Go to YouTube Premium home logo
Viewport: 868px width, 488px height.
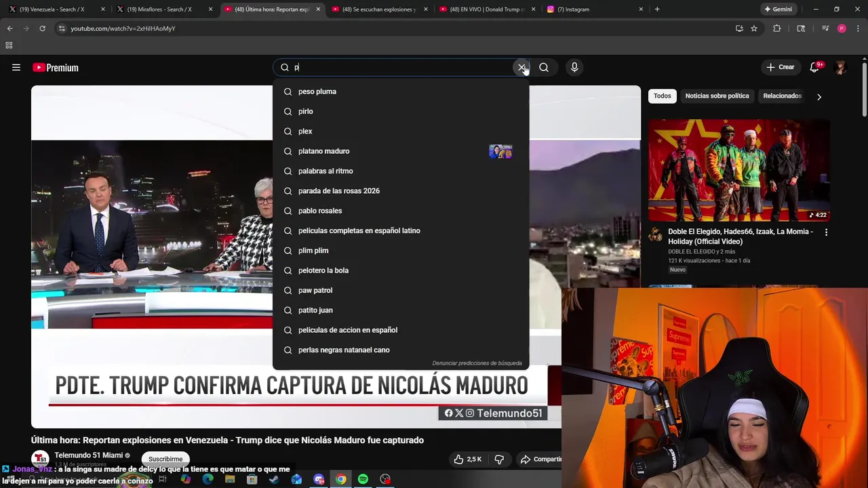pos(56,67)
